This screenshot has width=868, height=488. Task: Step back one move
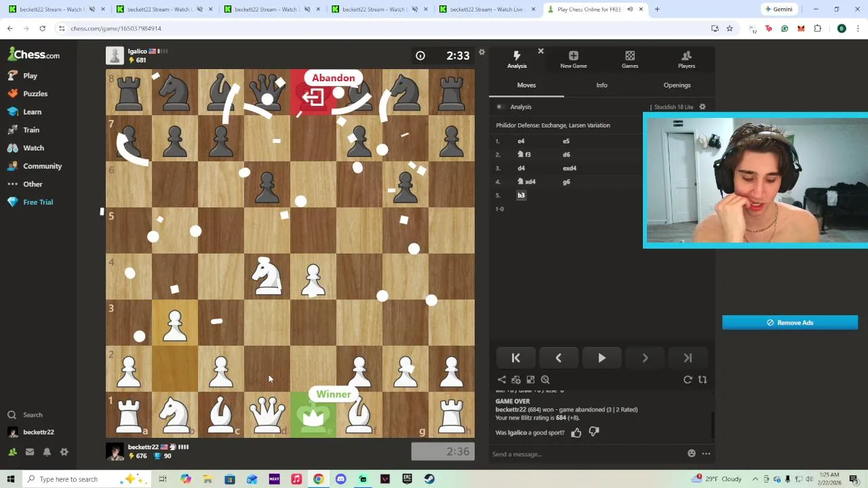[x=558, y=358]
